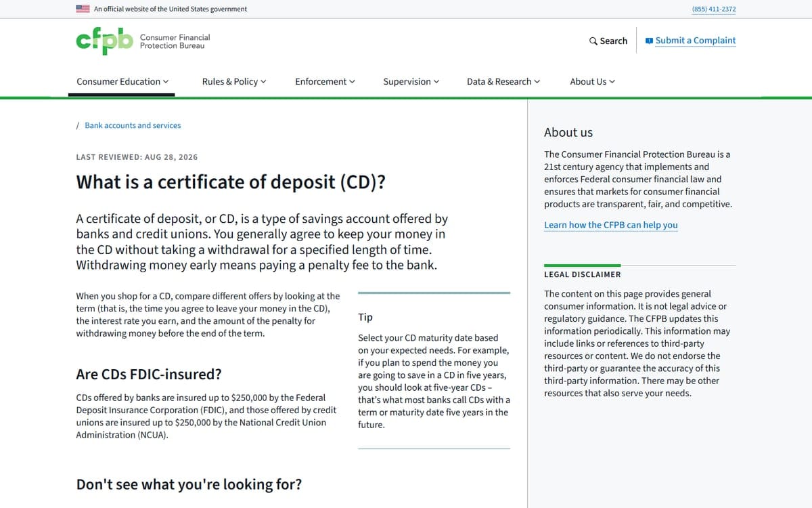This screenshot has width=812, height=508.
Task: Expand the Supervision chevron
Action: 436,82
